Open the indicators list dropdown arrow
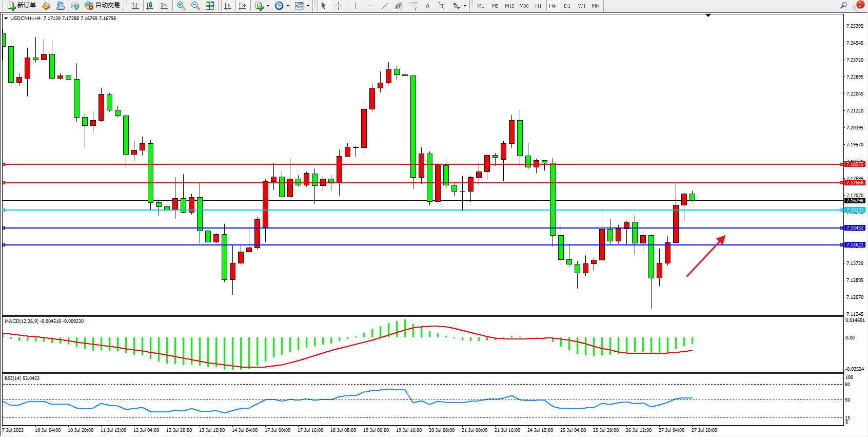 268,6
